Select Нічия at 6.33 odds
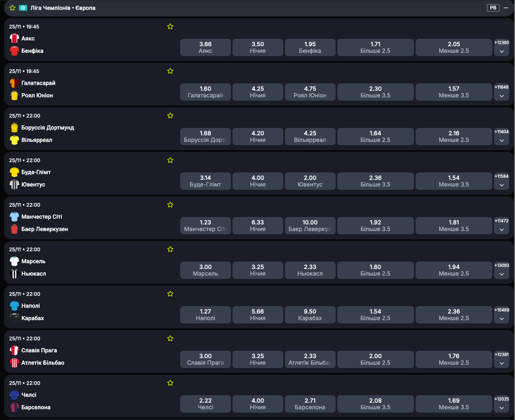Viewport: 515px width, 420px height. click(258, 226)
